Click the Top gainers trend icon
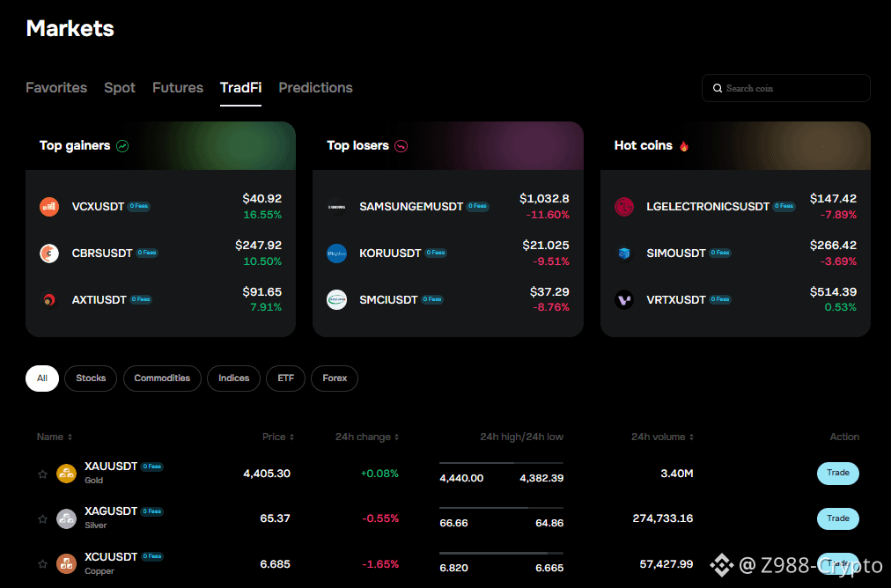891x588 pixels. click(x=122, y=146)
